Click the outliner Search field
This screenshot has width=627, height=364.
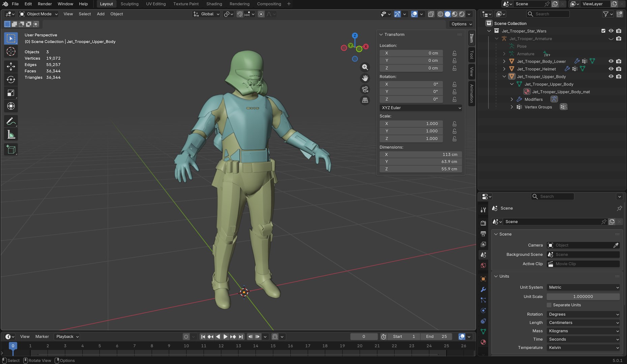[x=548, y=14]
